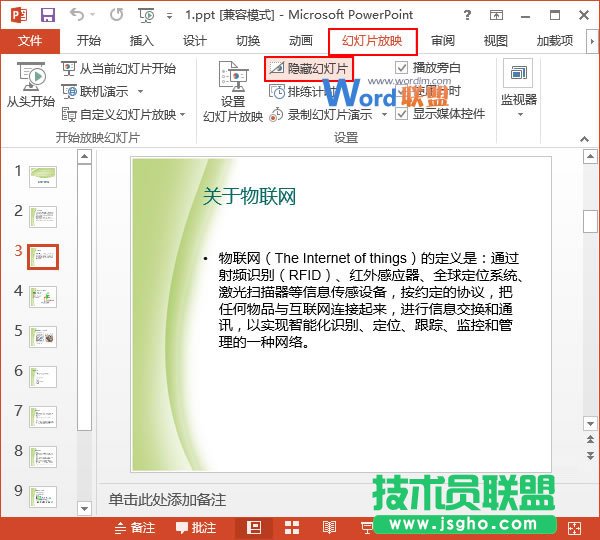Viewport: 600px width, 540px height.
Task: Click the PowerPoint Help question mark
Action: point(467,15)
